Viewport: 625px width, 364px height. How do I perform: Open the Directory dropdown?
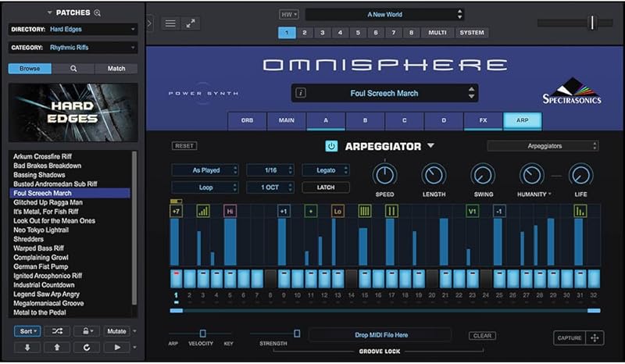pyautogui.click(x=73, y=29)
